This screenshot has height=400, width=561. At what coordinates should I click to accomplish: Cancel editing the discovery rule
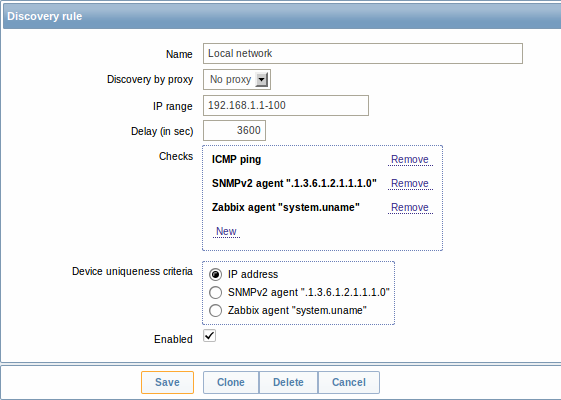[x=349, y=382]
